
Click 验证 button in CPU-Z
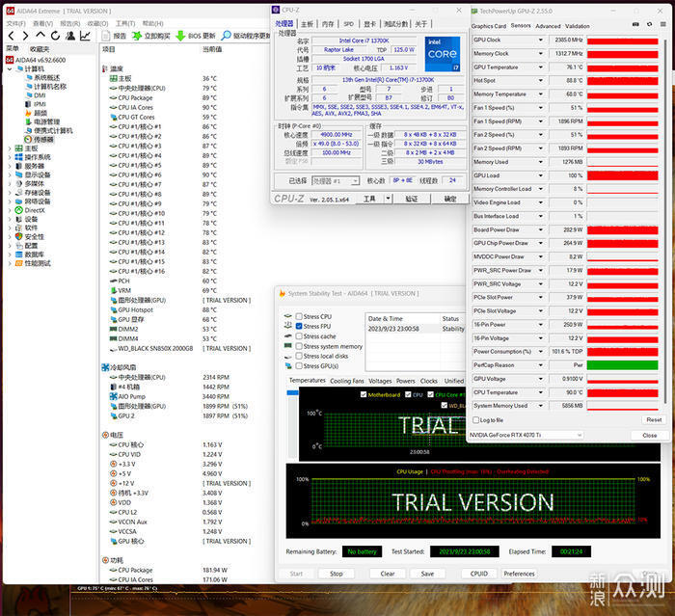coord(412,199)
